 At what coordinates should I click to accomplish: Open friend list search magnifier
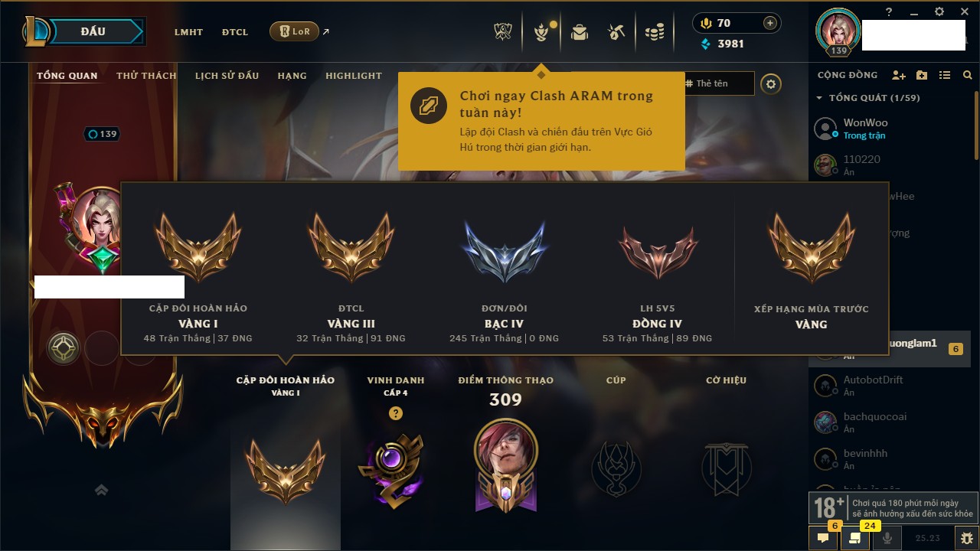pyautogui.click(x=968, y=75)
